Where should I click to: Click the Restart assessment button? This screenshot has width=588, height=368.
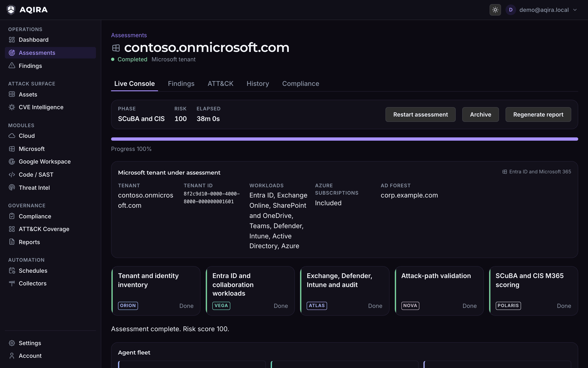[420, 114]
